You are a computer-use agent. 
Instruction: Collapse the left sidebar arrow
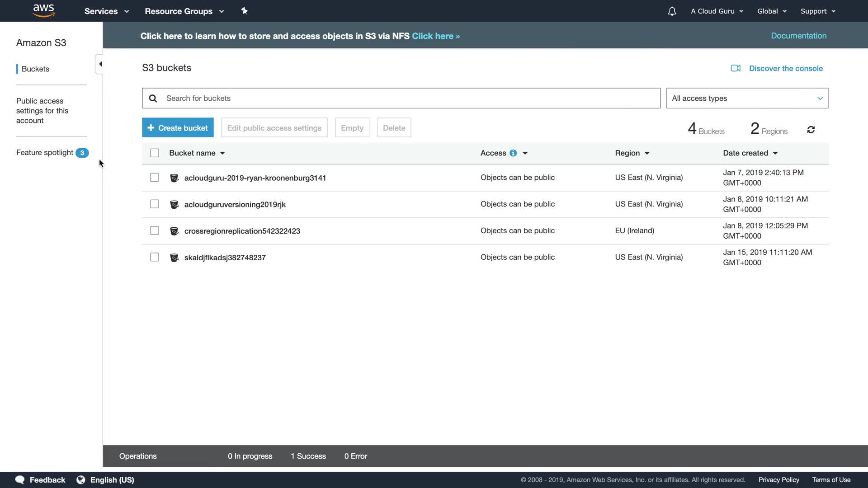pyautogui.click(x=100, y=64)
